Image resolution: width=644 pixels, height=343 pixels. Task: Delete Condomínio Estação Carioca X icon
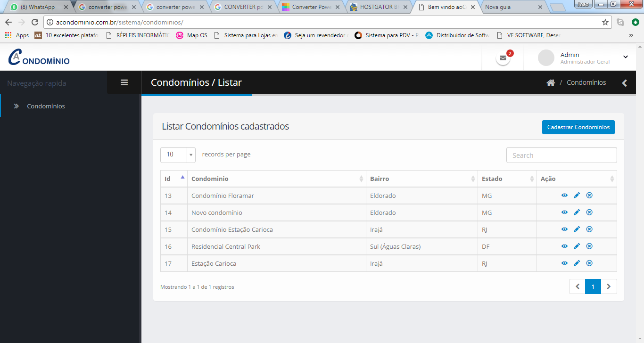(589, 229)
